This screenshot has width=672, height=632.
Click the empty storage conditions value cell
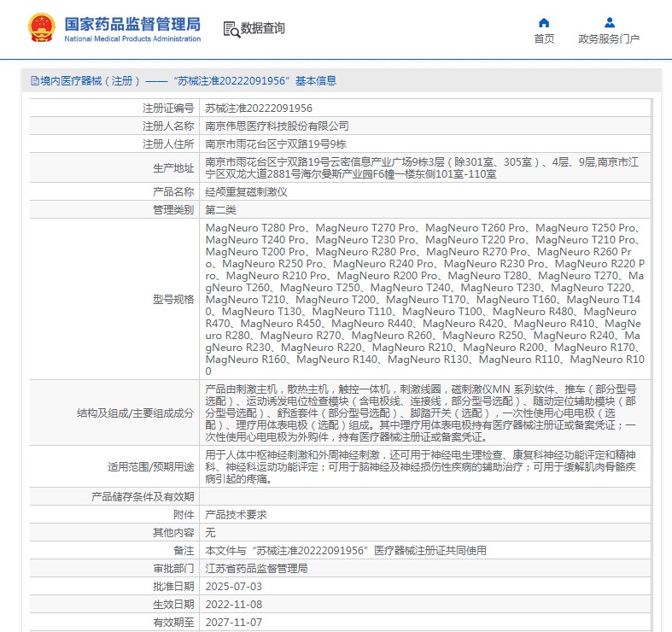(x=425, y=497)
